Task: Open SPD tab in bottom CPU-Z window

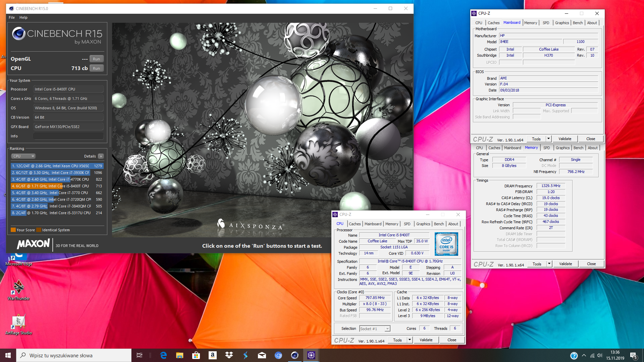Action: [407, 224]
